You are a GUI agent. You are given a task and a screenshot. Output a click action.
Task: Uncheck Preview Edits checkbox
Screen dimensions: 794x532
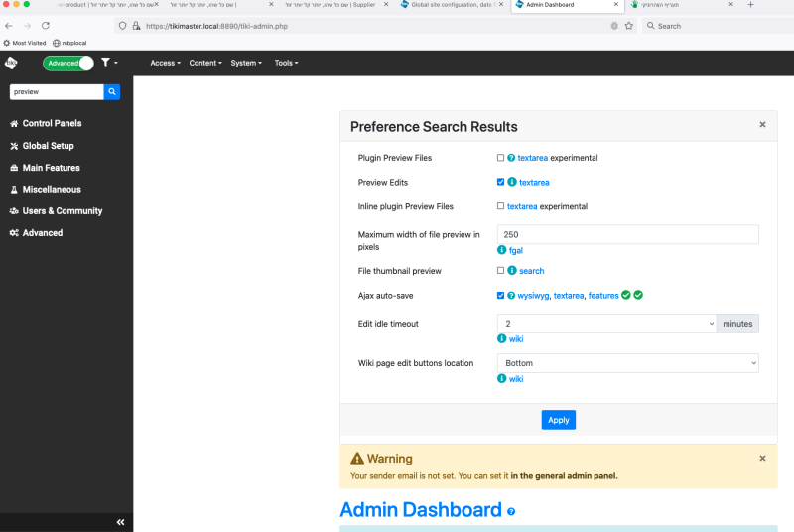(x=500, y=182)
